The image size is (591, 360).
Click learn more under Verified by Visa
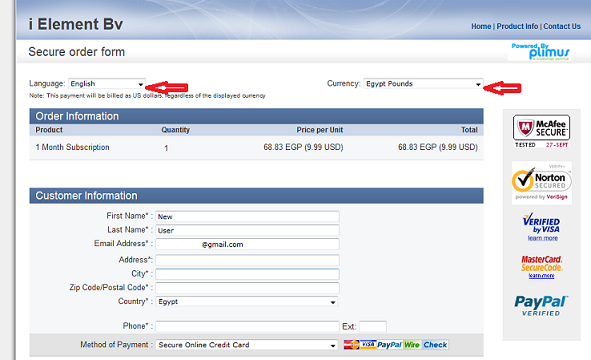coord(542,238)
